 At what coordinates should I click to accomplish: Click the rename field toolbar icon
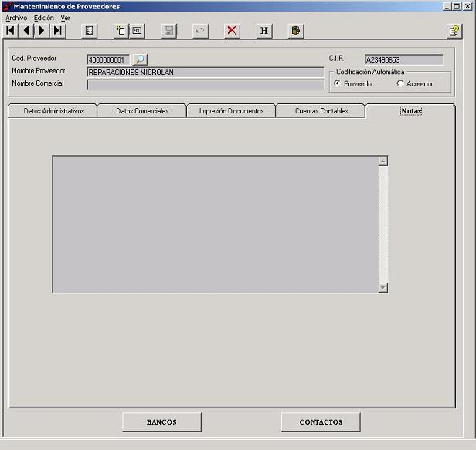click(x=138, y=31)
